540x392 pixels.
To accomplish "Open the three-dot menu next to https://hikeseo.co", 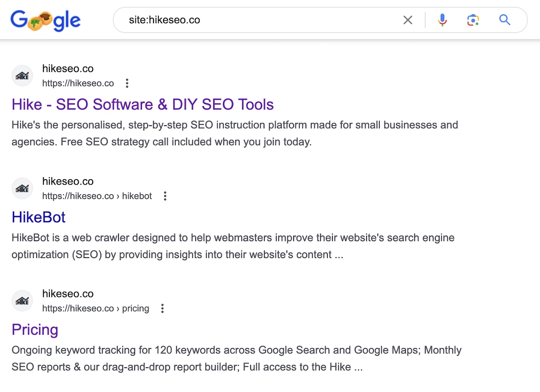I will (x=127, y=83).
